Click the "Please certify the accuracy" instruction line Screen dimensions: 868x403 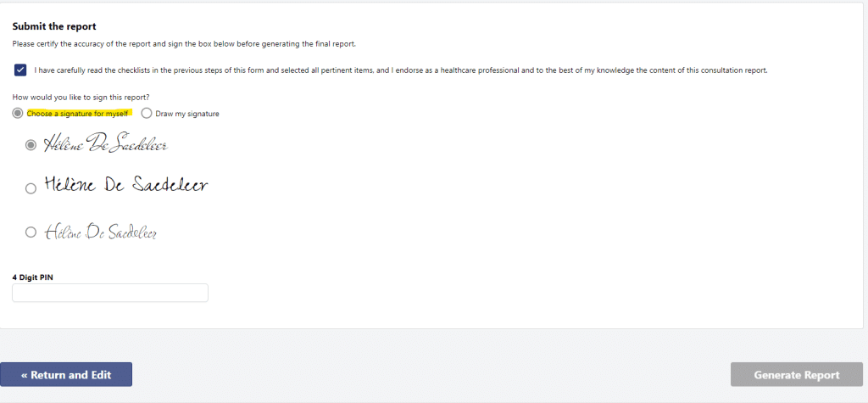click(x=184, y=44)
